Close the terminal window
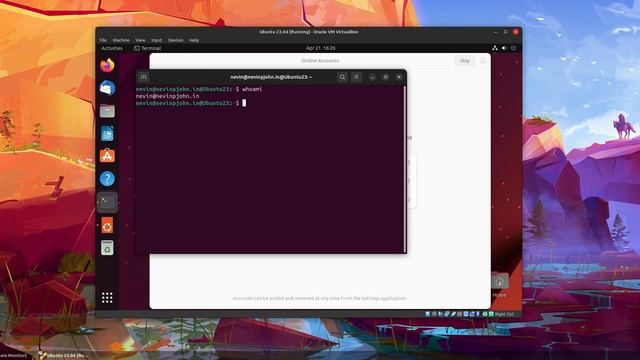 [399, 77]
